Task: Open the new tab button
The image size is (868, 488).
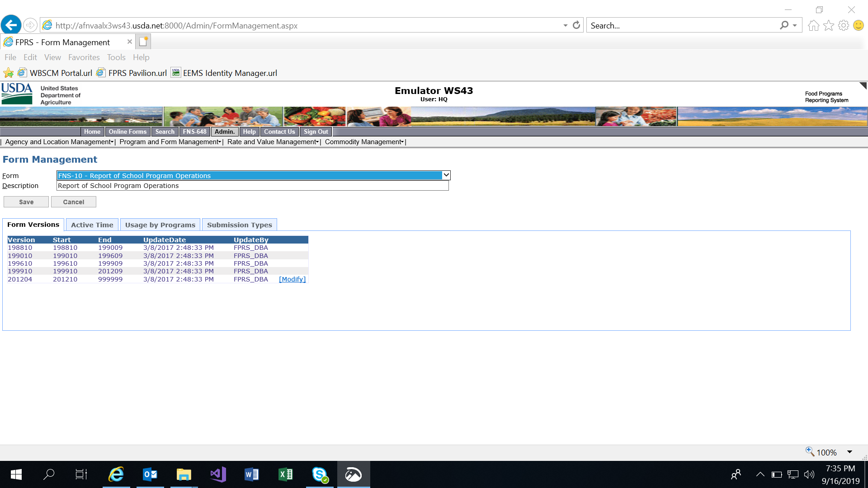Action: click(143, 42)
